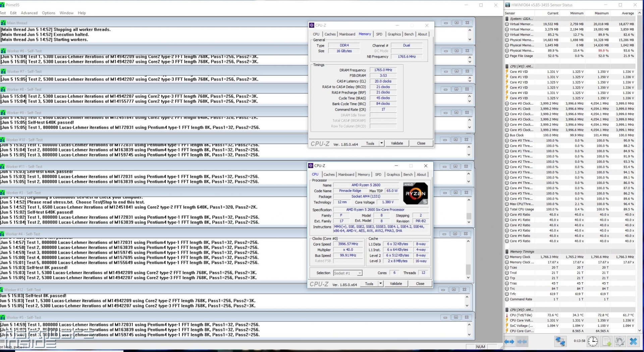Click the AMD Ryzen 5 logo image
This screenshot has width=644, height=352.
(x=415, y=194)
